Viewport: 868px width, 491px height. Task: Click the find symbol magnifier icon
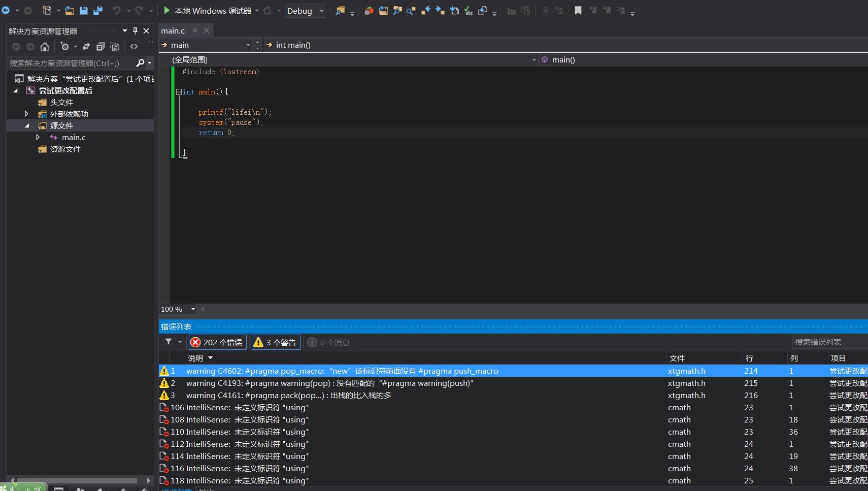click(397, 11)
